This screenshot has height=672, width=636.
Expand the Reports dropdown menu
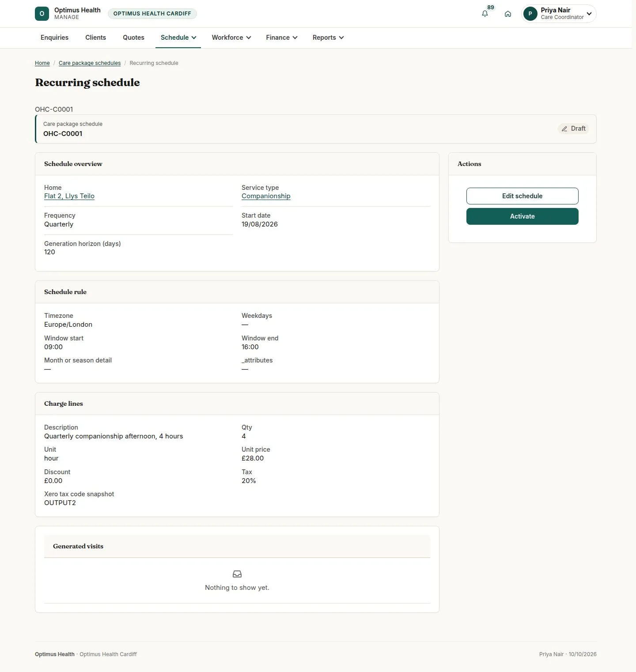[x=328, y=38]
